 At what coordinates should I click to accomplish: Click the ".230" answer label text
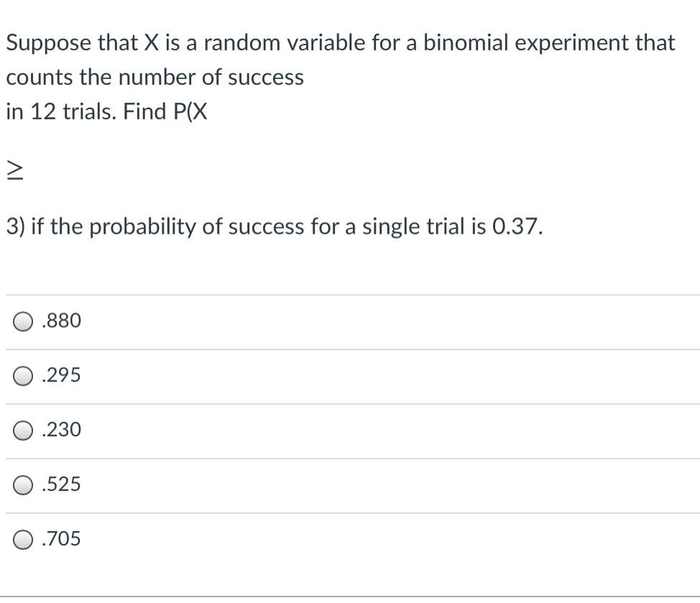point(62,430)
